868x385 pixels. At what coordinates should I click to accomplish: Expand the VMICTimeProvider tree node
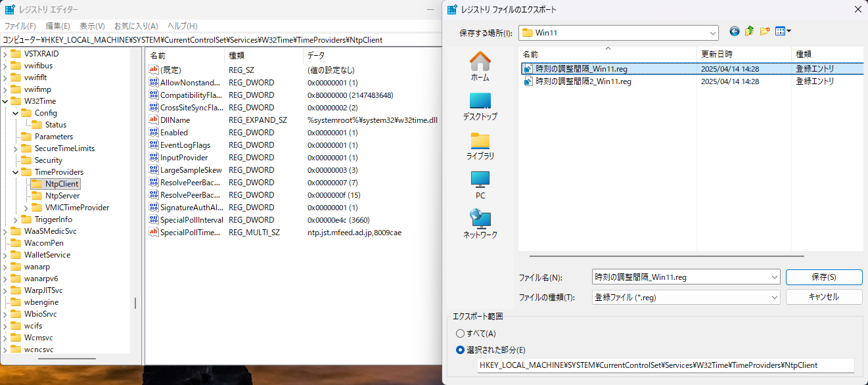pyautogui.click(x=26, y=208)
